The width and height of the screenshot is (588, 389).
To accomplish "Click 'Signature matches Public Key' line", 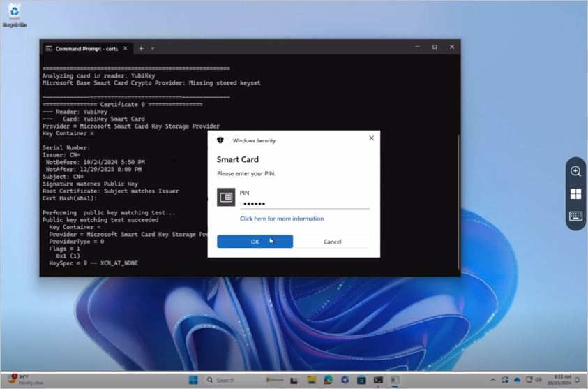I will pyautogui.click(x=90, y=184).
